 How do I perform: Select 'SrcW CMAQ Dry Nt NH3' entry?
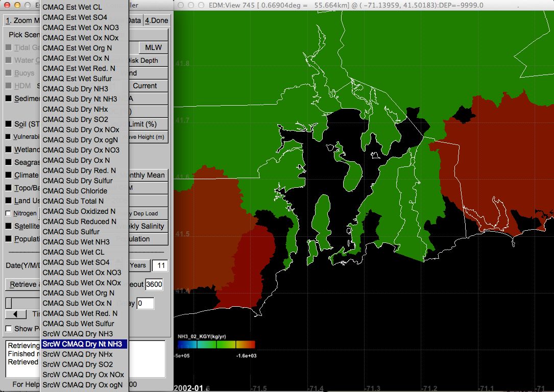point(82,344)
